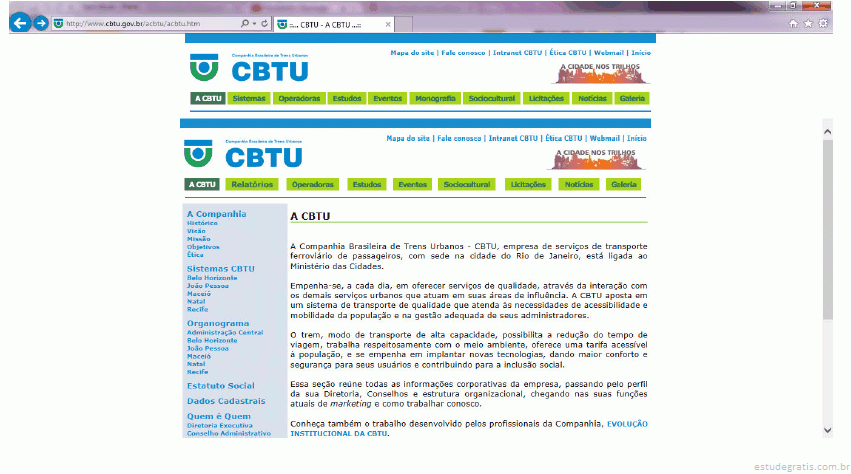The height and width of the screenshot is (474, 851).
Task: Click the Home icon in browser toolbar
Action: [793, 24]
